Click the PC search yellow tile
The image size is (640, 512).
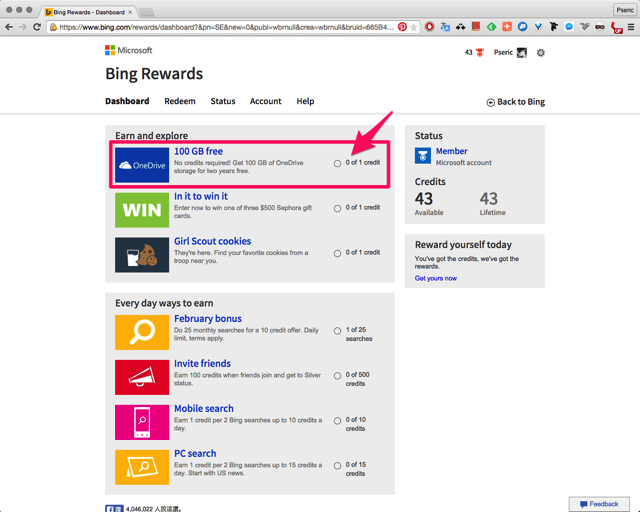pos(142,467)
